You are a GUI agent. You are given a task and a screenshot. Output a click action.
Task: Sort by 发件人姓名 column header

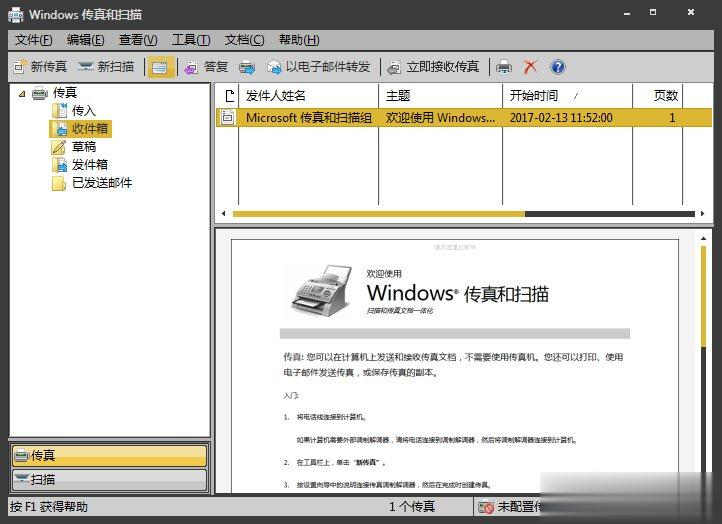[308, 96]
